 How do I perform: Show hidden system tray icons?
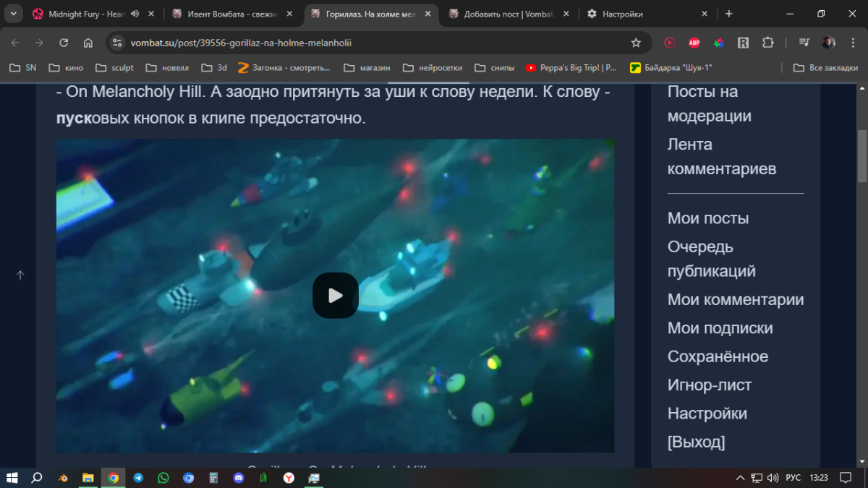click(x=740, y=478)
